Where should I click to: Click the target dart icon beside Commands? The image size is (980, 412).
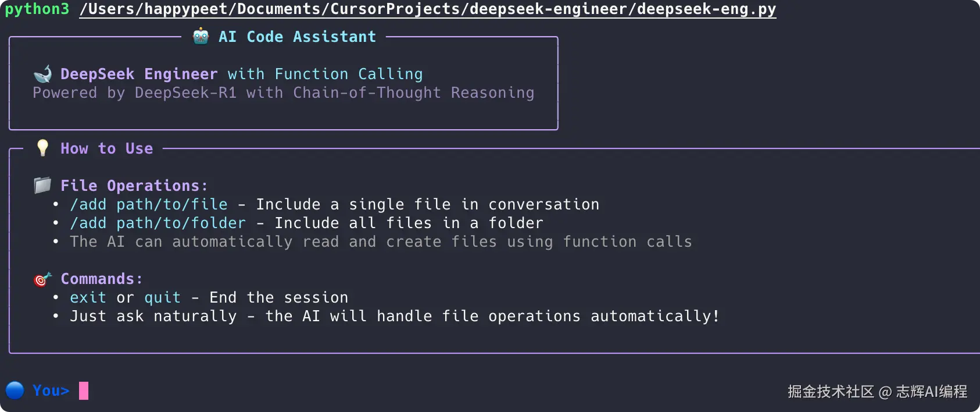coord(42,279)
